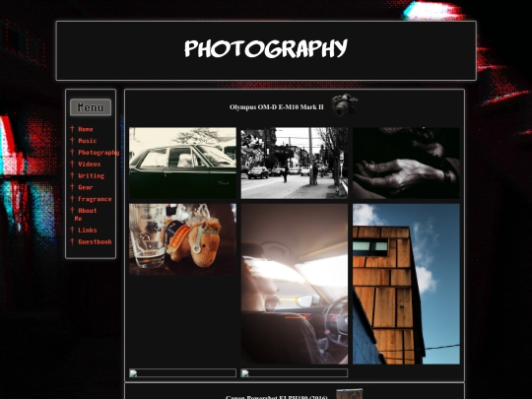Visit the Writing page link
Viewport: 532px width, 399px height.
tap(91, 175)
